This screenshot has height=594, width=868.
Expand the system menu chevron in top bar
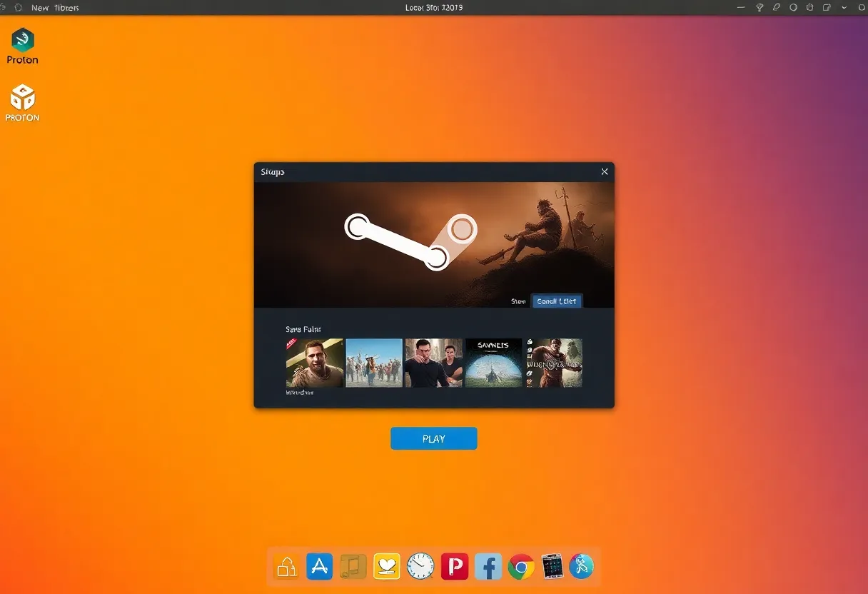[x=843, y=8]
